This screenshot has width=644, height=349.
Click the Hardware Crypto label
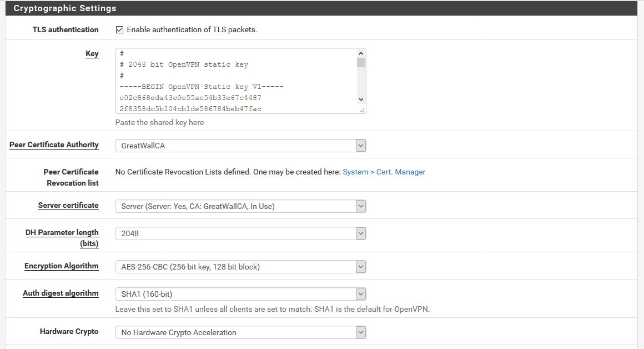point(69,331)
